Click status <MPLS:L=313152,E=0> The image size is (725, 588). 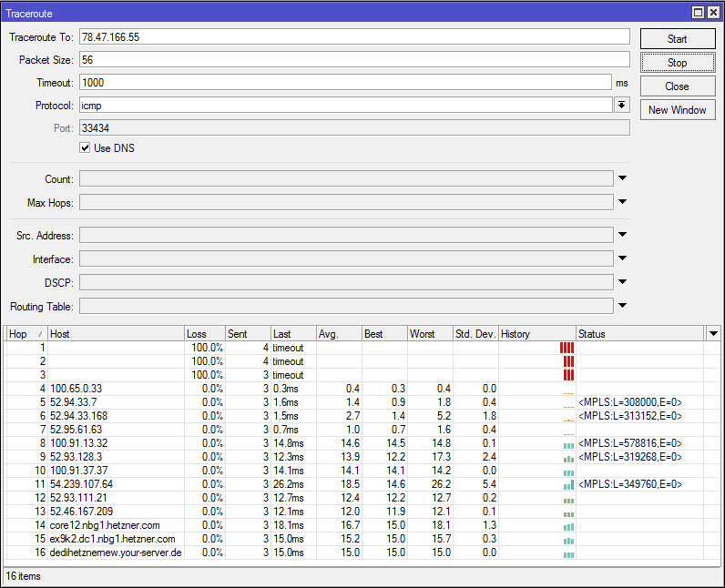tap(630, 416)
